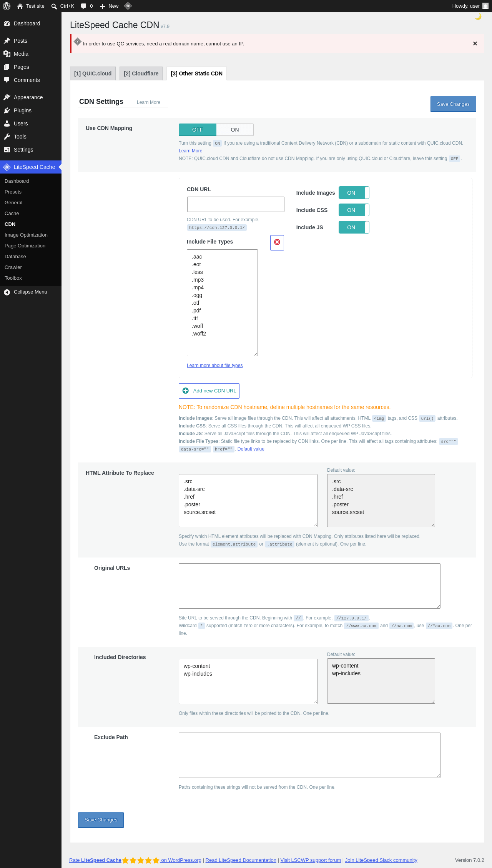
Task: Click the HTML Attribute To Replace textarea
Action: coord(248,501)
